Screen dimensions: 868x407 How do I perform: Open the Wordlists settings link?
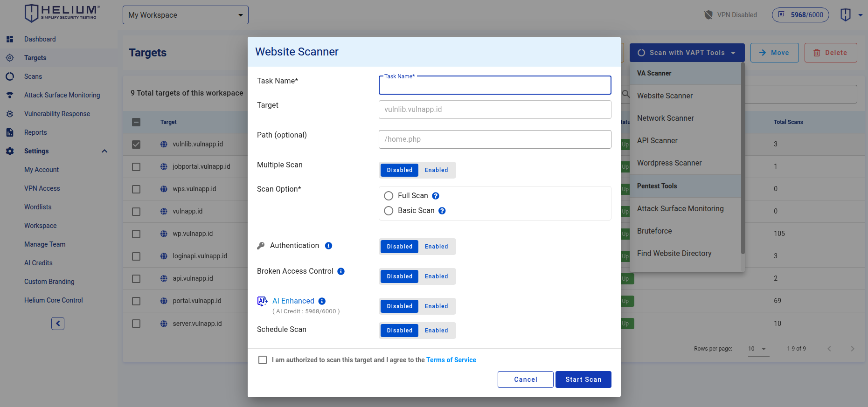tap(38, 207)
